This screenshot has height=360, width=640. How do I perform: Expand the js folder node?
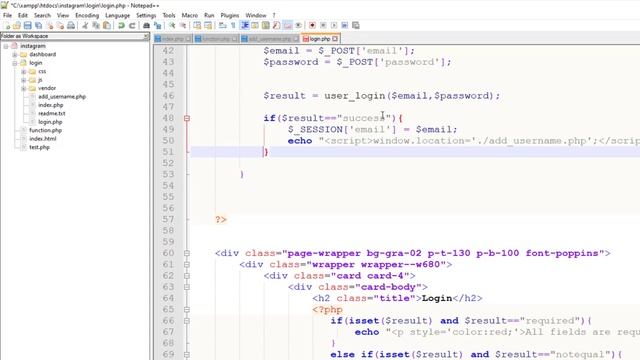point(24,80)
